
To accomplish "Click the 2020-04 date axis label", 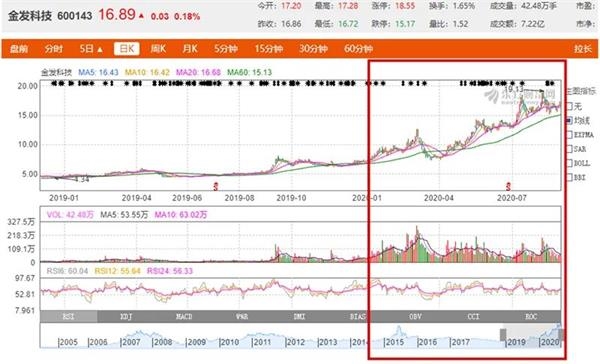I will pyautogui.click(x=439, y=198).
